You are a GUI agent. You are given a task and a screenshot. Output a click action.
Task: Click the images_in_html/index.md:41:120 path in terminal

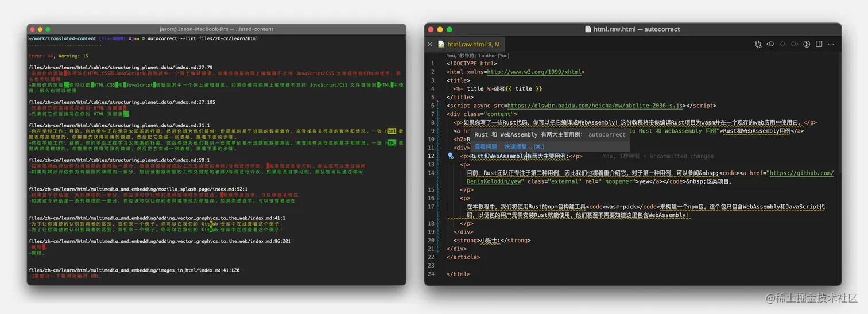(134, 270)
